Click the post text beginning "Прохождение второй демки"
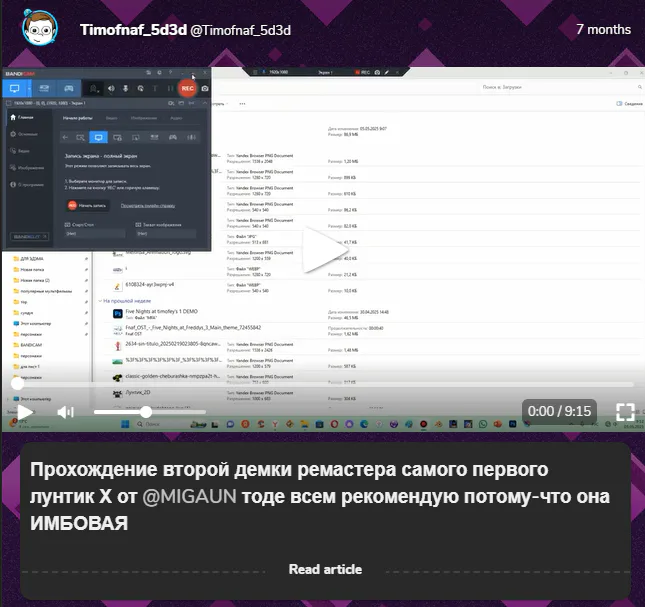The width and height of the screenshot is (645, 607). click(x=319, y=496)
